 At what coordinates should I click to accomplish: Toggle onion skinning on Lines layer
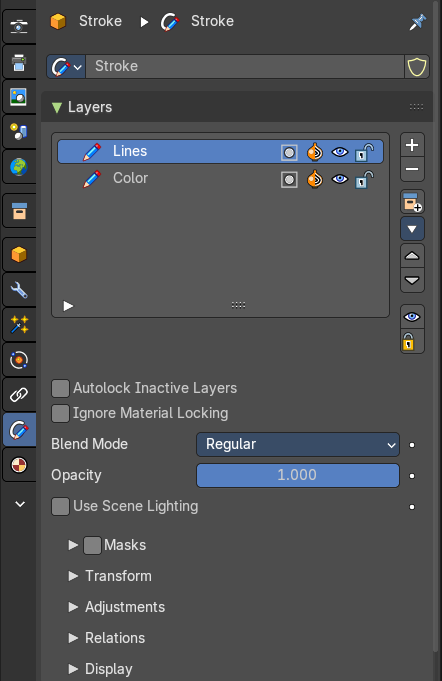tap(315, 152)
